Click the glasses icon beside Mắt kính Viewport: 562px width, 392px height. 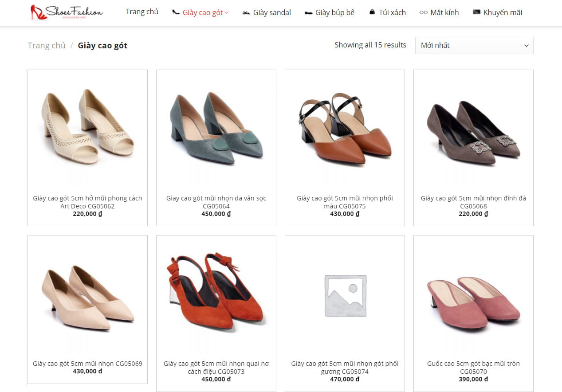[424, 12]
